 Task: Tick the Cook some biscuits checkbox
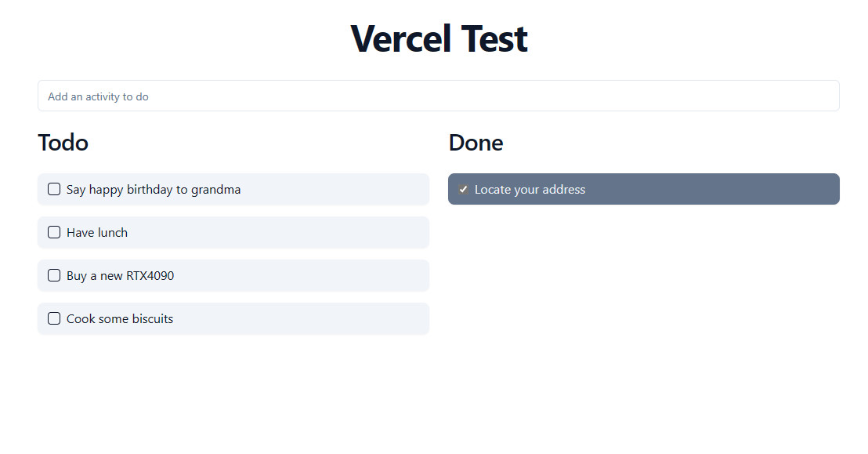pos(53,318)
